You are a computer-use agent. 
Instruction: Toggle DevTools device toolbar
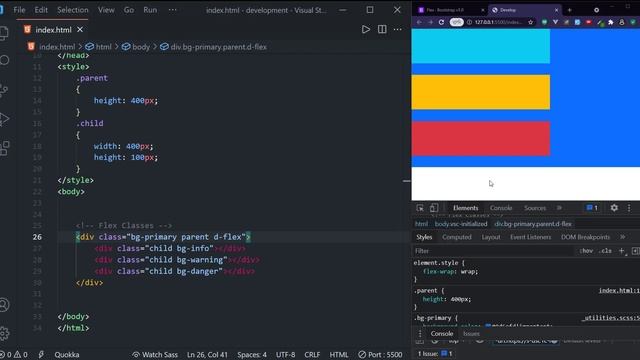pos(433,208)
